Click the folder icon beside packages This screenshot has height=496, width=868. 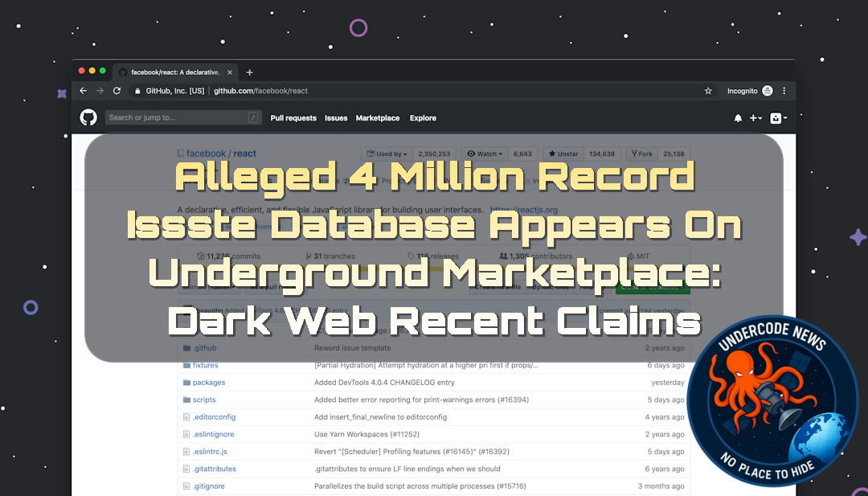point(186,382)
